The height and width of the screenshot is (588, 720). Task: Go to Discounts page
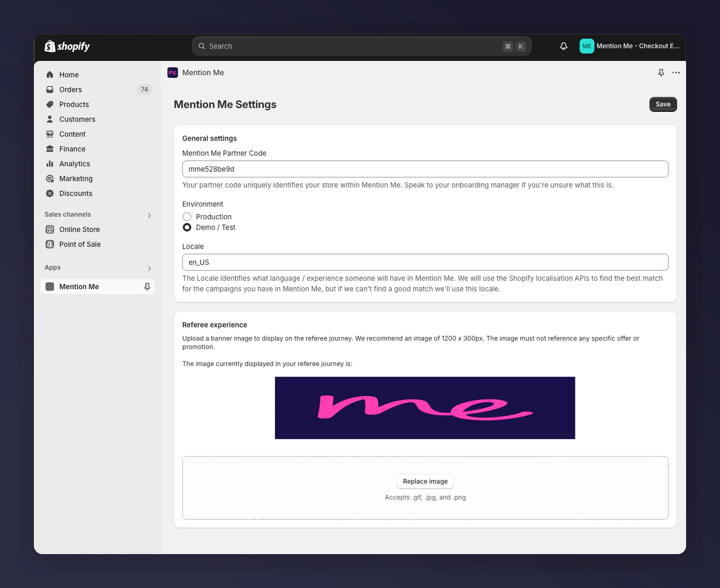pos(97,193)
